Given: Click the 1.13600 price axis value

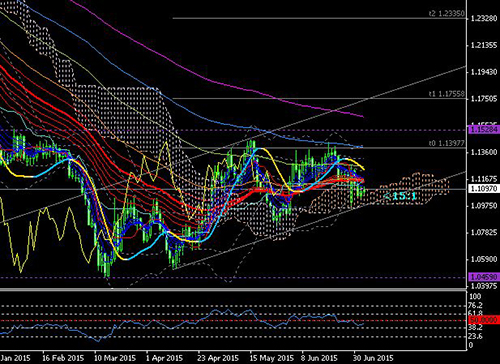Looking at the screenshot, I should pyautogui.click(x=484, y=152).
